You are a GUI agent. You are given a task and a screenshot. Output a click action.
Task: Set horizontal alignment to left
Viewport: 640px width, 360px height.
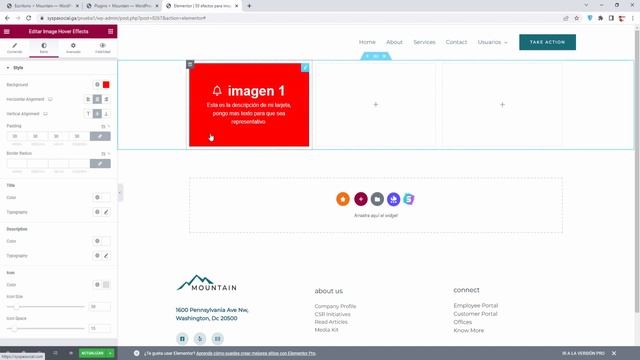(x=88, y=99)
